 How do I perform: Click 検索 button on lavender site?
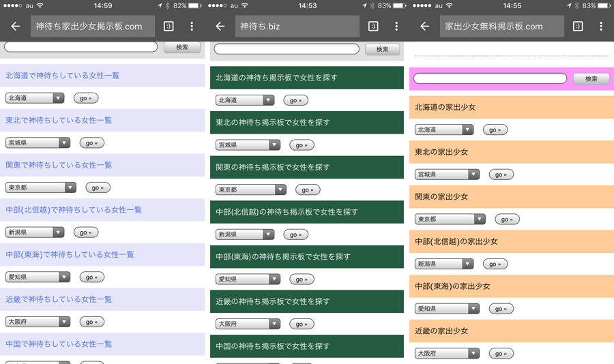[182, 47]
